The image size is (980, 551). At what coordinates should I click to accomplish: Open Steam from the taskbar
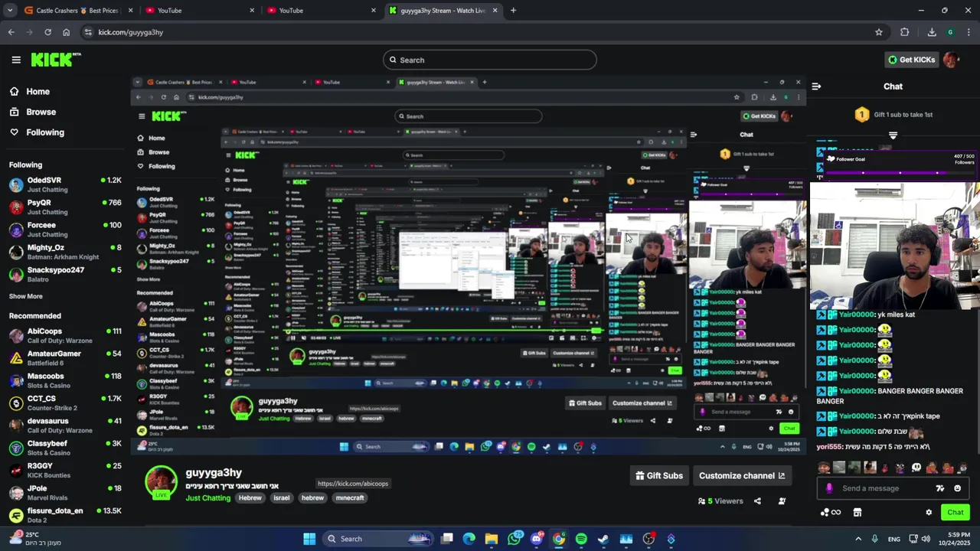[x=603, y=539]
